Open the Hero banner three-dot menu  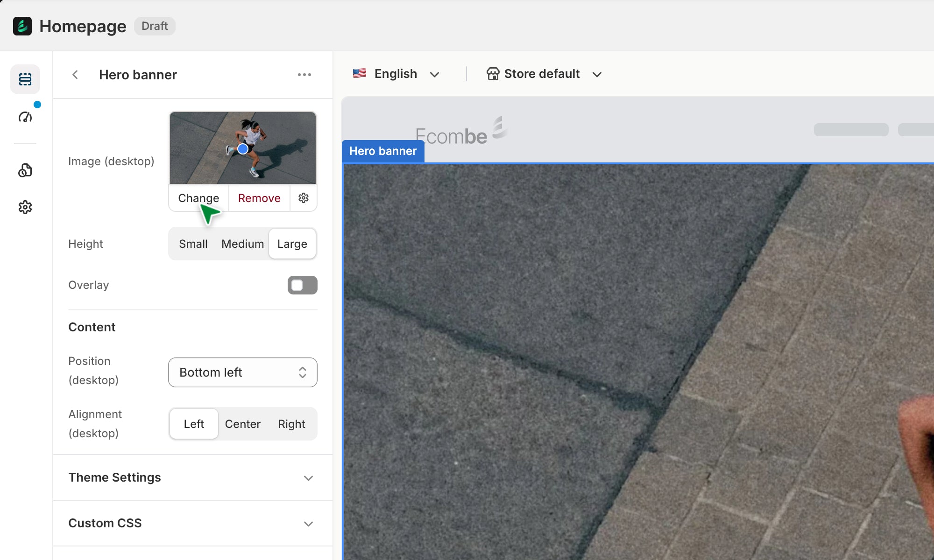[304, 75]
